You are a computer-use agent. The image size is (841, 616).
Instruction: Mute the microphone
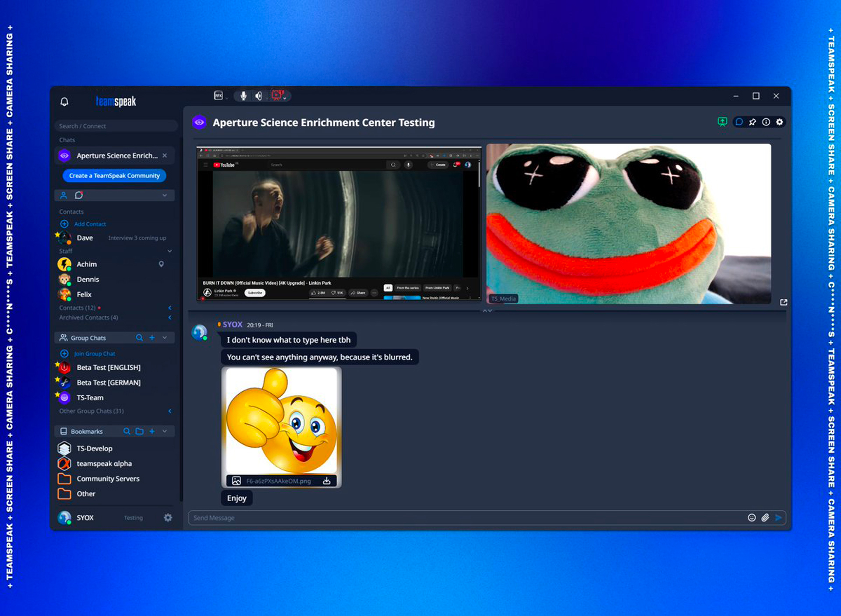243,96
